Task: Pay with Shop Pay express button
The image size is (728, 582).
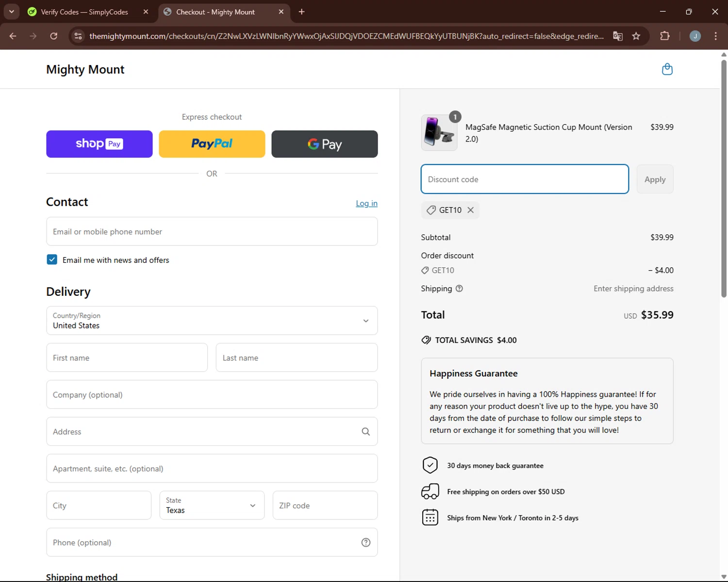Action: pyautogui.click(x=99, y=144)
